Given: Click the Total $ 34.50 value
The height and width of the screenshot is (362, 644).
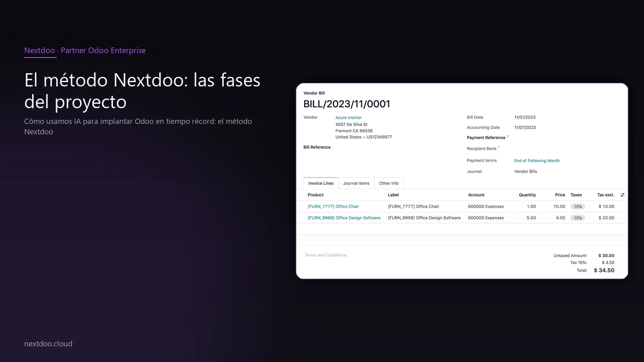Looking at the screenshot, I should click(x=604, y=271).
